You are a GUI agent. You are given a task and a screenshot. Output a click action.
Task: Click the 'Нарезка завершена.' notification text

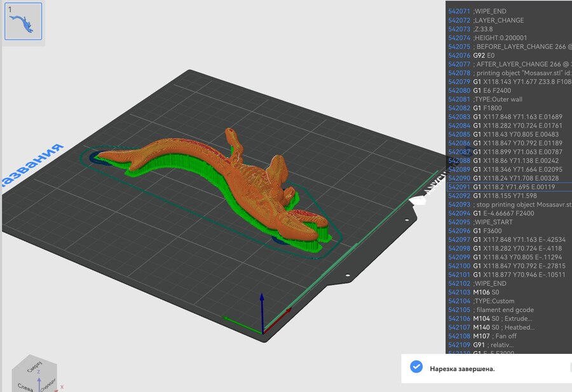(x=462, y=368)
